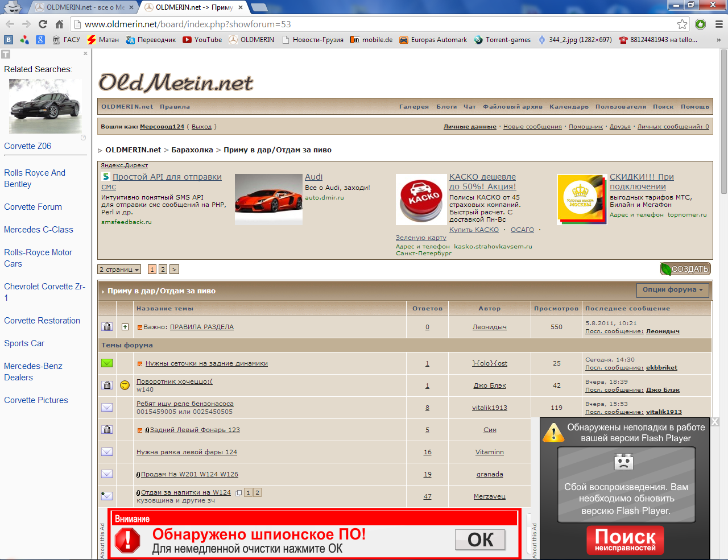Open the ПРАВИЛА РАЗДЕЛА thread link

pyautogui.click(x=201, y=327)
